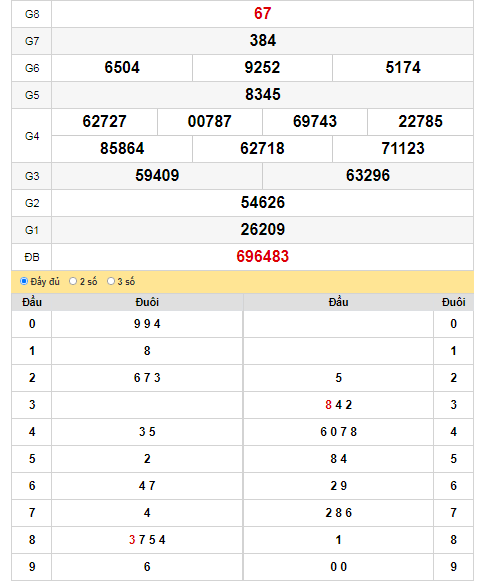Click G6 number 6504
This screenshot has height=586, width=477.
(122, 68)
